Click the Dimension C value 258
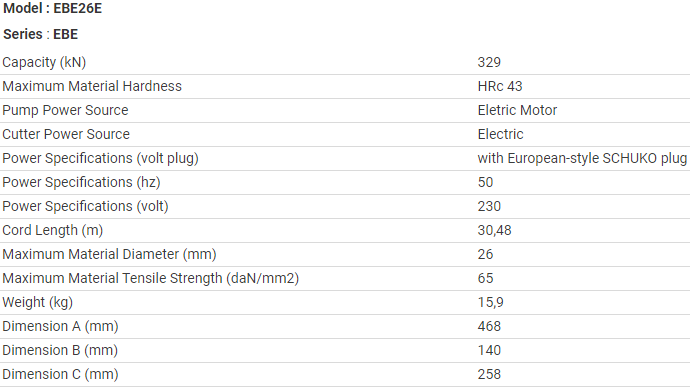 pyautogui.click(x=489, y=374)
